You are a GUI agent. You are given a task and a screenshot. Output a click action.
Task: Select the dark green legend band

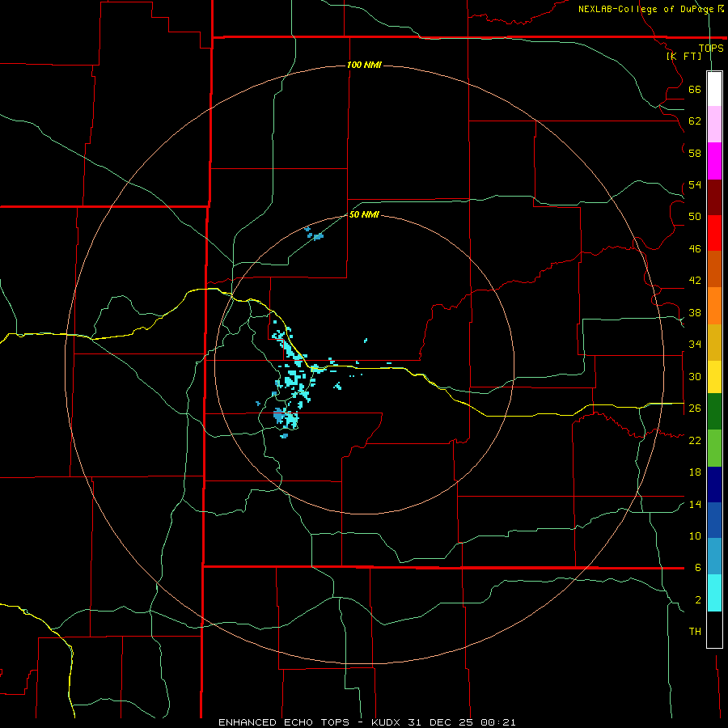coord(714,412)
